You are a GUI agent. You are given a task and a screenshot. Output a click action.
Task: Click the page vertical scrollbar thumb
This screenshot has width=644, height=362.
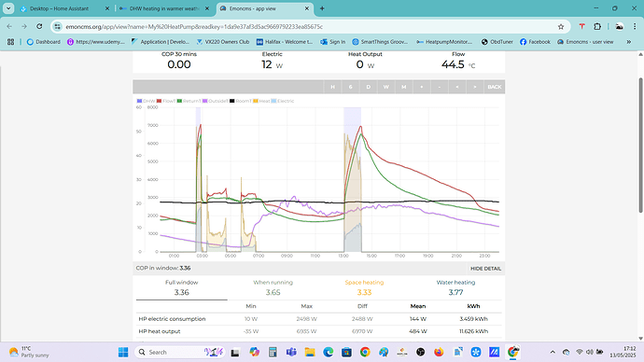[x=640, y=145]
